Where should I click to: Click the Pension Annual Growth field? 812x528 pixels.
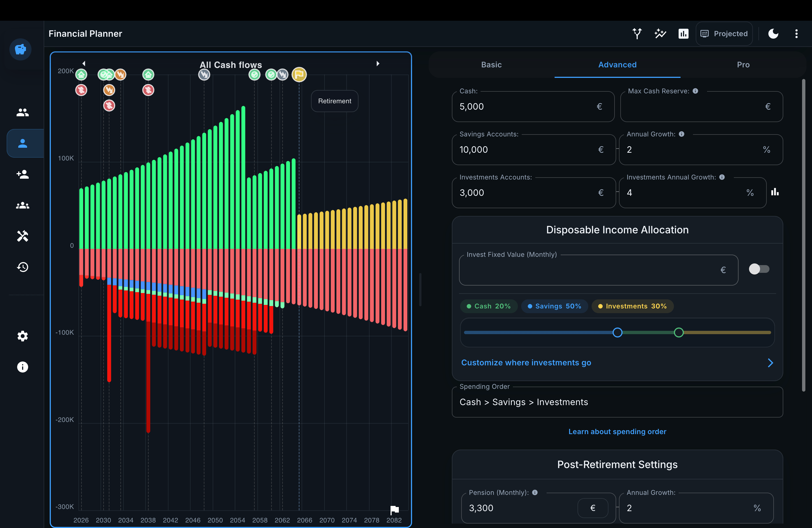[x=696, y=508]
